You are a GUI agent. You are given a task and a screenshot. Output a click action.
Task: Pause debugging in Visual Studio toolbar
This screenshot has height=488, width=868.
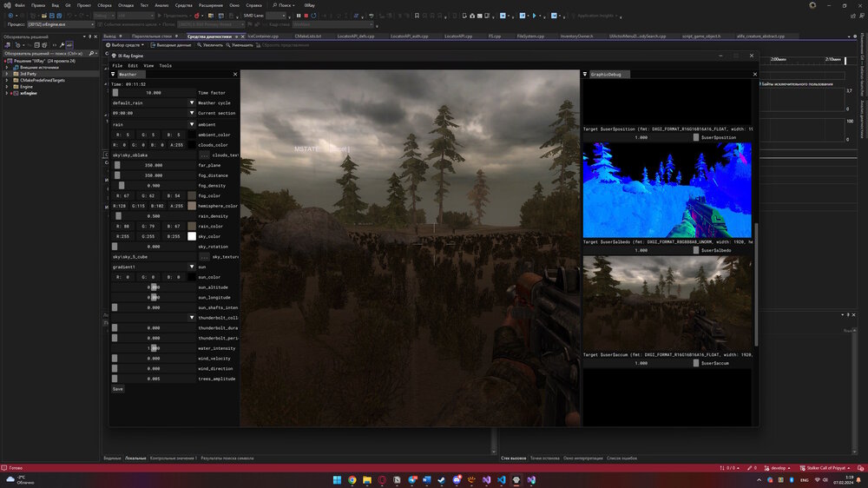[x=299, y=16]
